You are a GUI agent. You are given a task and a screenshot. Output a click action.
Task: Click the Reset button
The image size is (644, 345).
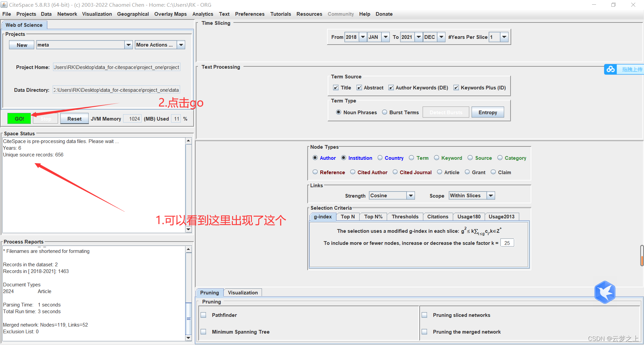point(74,119)
